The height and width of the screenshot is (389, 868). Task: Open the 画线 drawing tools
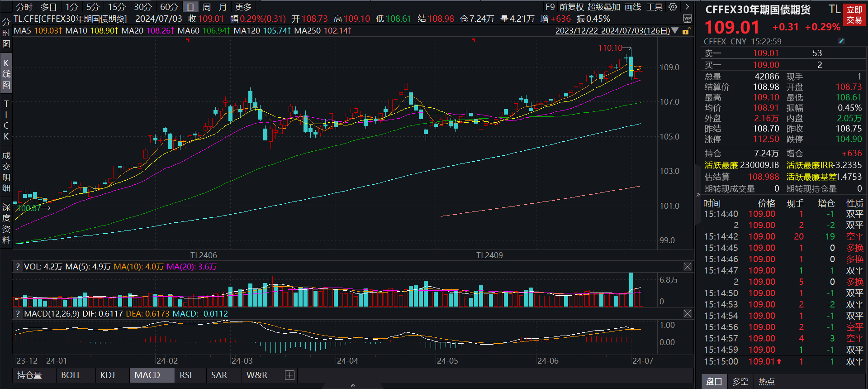(x=633, y=7)
